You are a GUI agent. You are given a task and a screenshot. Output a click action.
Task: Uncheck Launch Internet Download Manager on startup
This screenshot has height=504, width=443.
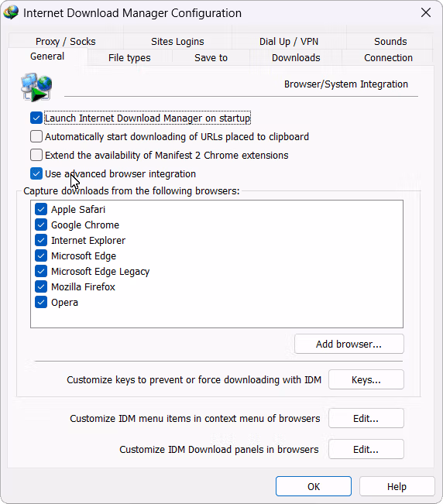(36, 118)
